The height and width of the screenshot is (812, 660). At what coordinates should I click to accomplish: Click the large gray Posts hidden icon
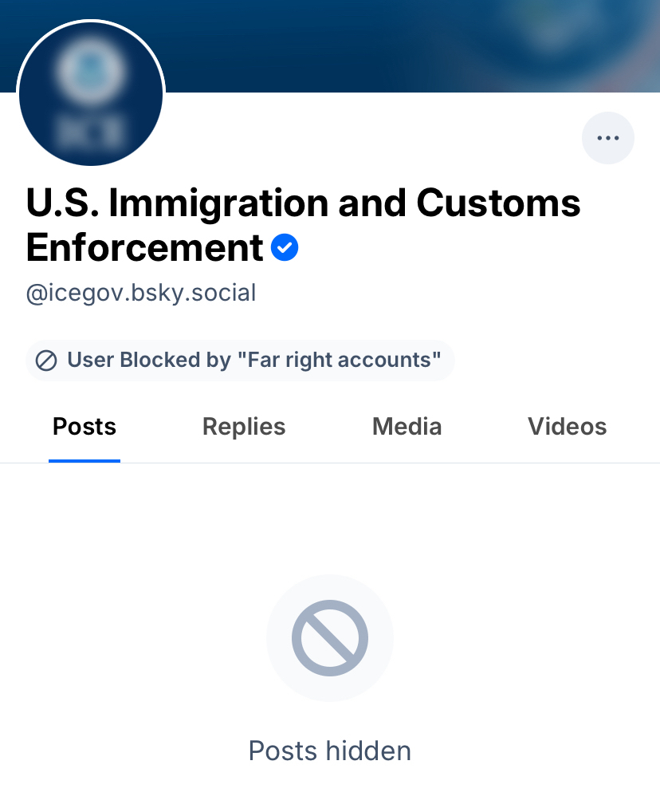click(329, 638)
